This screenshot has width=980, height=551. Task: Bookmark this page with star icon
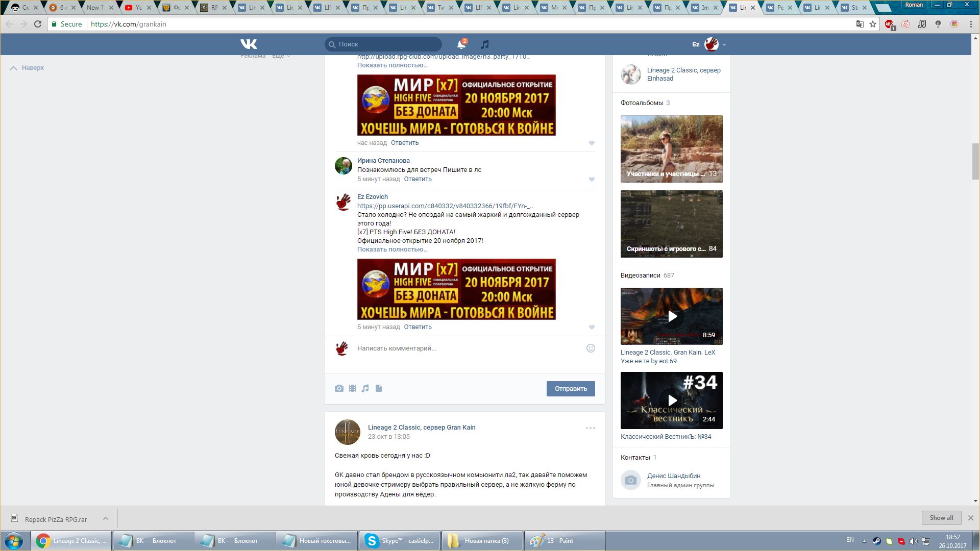coord(873,24)
